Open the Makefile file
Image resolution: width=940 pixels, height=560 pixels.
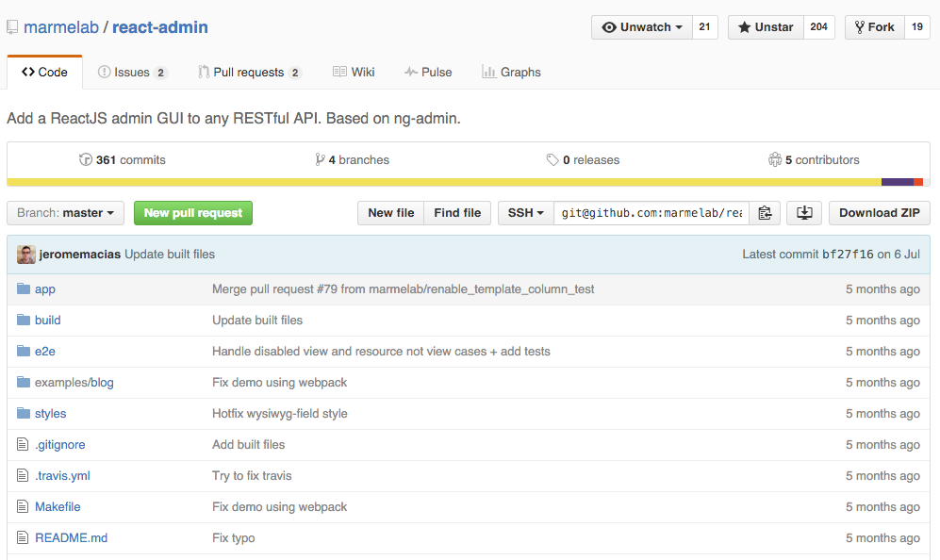(x=58, y=506)
